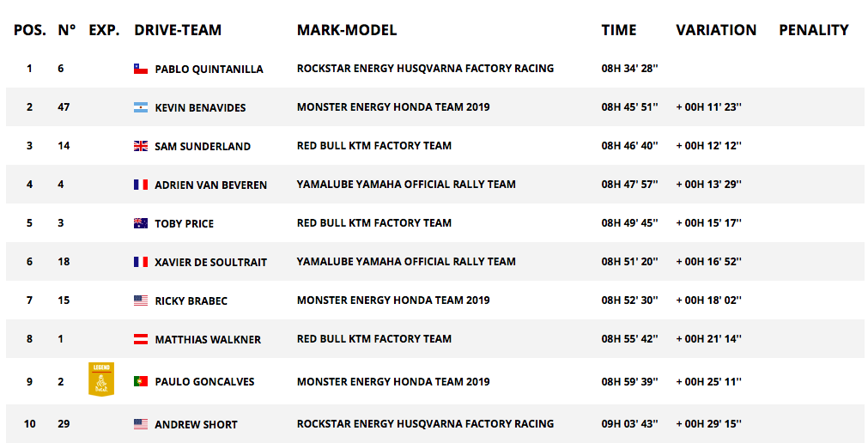This screenshot has width=868, height=443.
Task: Click the DRIVE-TEAM column header
Action: [178, 30]
